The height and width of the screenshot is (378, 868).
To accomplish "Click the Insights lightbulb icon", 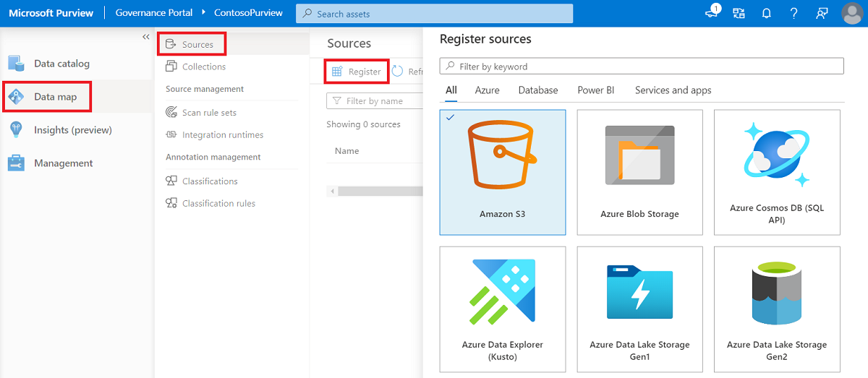I will 16,130.
